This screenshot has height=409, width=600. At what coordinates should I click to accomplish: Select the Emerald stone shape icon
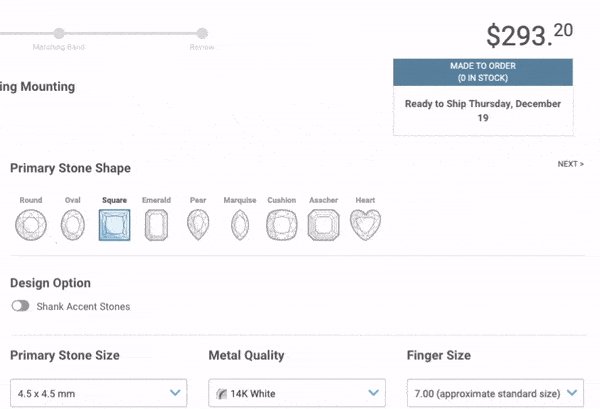pos(156,225)
